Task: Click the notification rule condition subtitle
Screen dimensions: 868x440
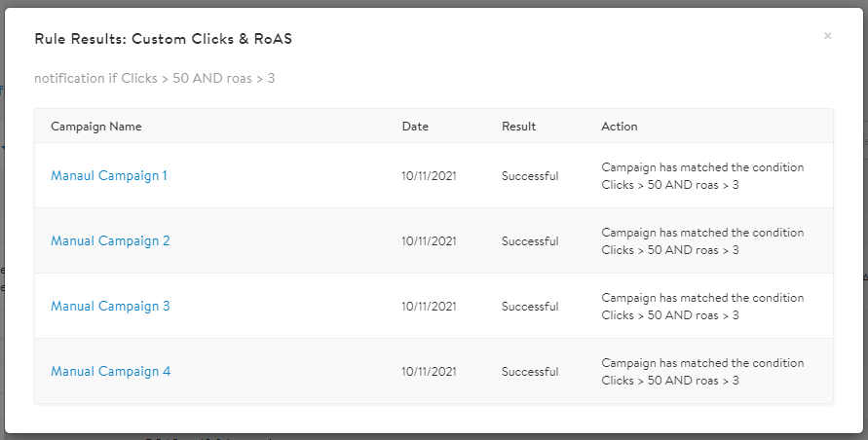Action: point(155,78)
